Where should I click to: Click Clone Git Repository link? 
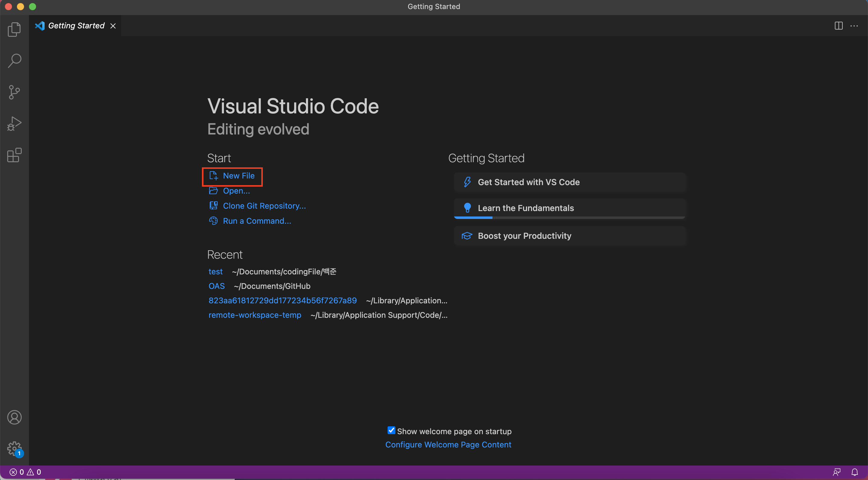click(264, 206)
